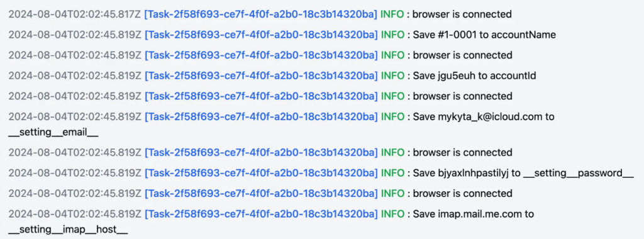Image resolution: width=644 pixels, height=239 pixels.
Task: Click INFO label before 'Save bjyaxlnhpastilyj'
Action: [392, 173]
